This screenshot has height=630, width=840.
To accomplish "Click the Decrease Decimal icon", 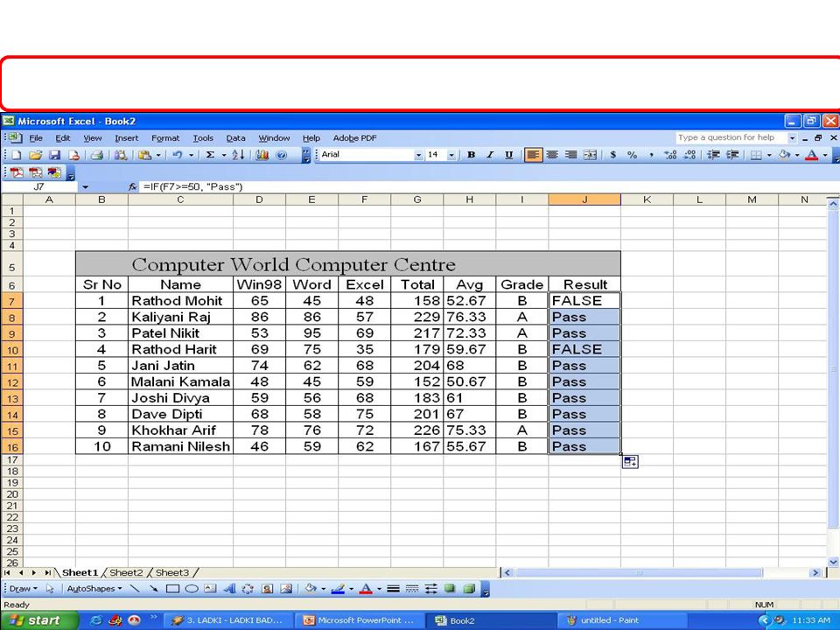I will [x=690, y=155].
